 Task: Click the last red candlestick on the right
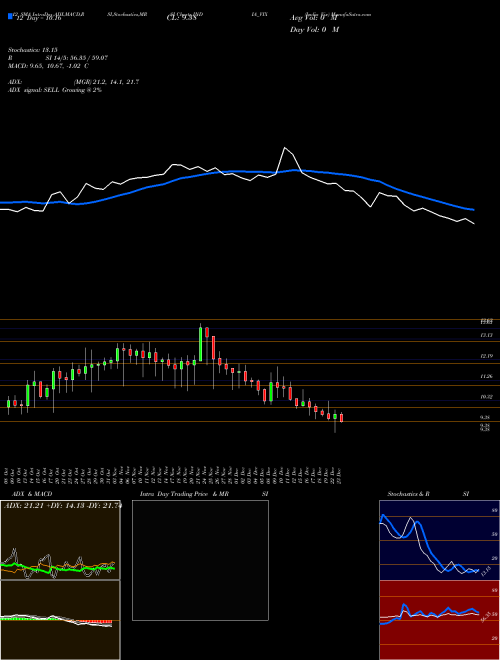click(x=342, y=418)
